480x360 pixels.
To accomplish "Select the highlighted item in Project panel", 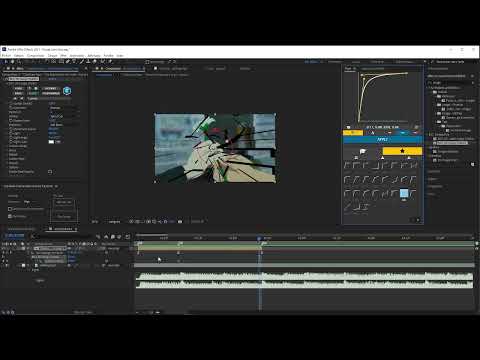I will (452, 143).
